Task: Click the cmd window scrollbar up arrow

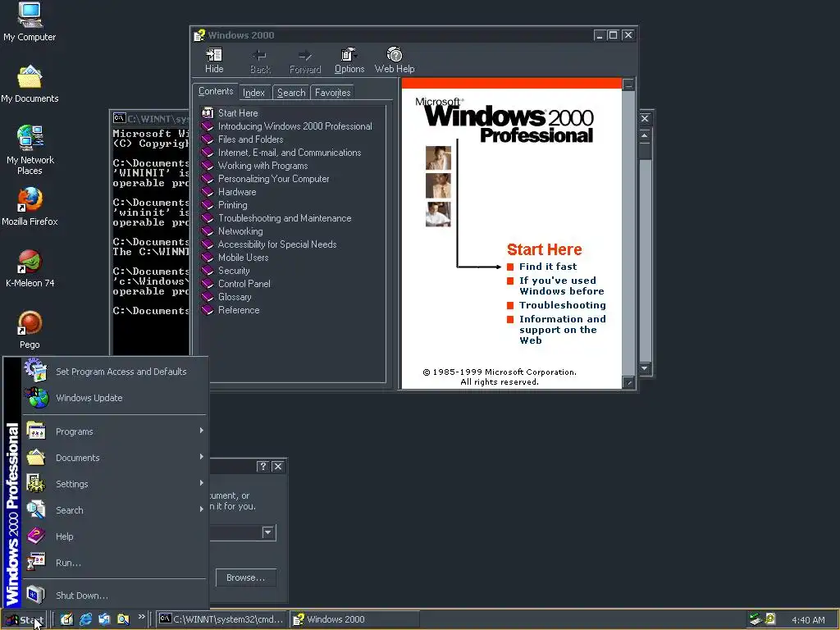Action: coord(645,135)
